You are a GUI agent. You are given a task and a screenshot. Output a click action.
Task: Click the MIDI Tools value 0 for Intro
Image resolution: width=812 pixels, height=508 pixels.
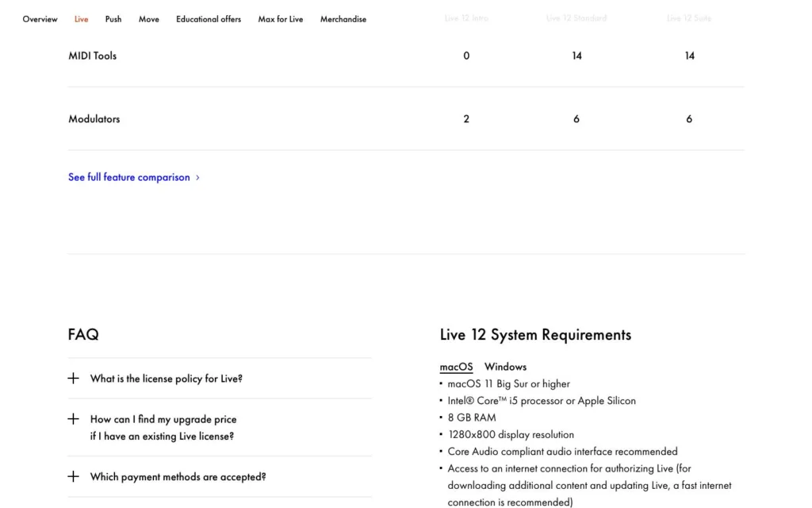(x=466, y=56)
